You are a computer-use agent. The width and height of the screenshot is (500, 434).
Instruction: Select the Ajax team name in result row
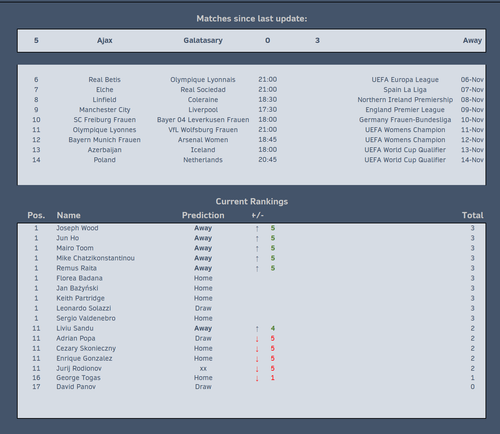105,40
